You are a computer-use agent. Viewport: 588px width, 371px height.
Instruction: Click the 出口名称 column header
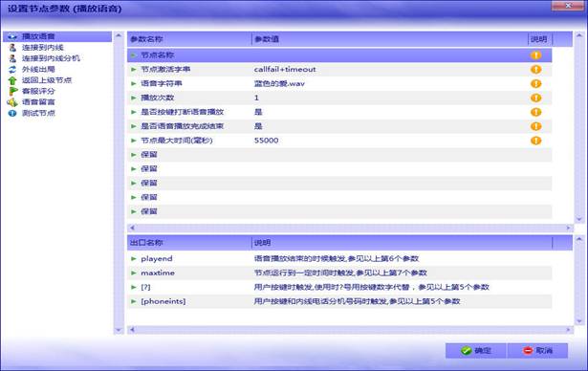click(x=189, y=243)
